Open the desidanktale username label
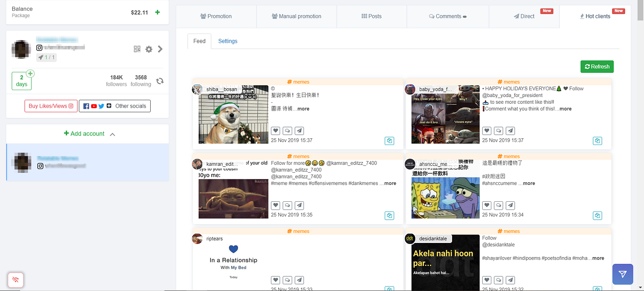 [433, 239]
